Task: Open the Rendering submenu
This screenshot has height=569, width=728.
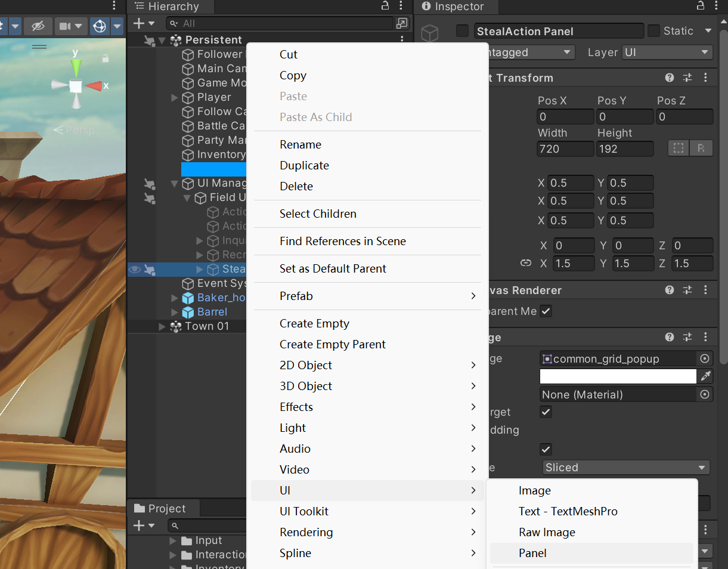Action: point(367,532)
